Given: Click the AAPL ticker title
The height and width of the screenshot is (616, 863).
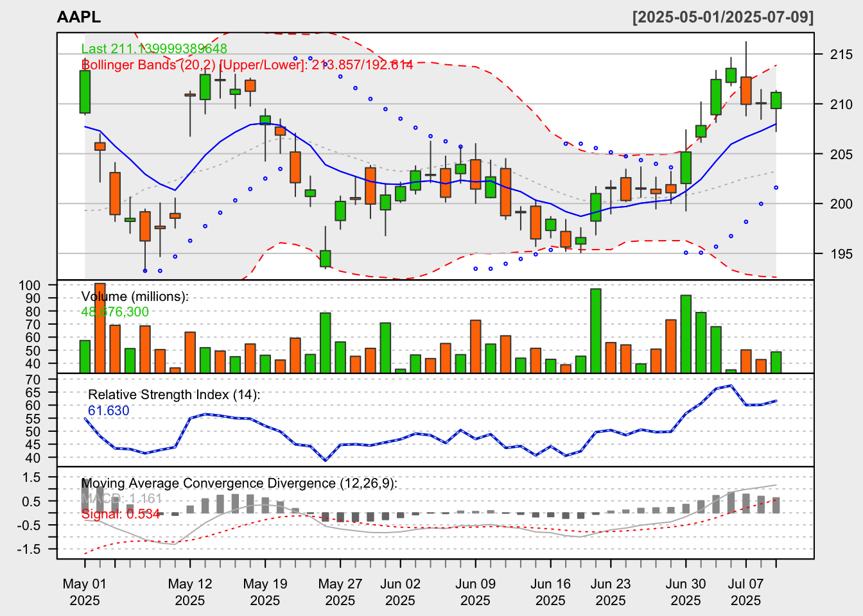Looking at the screenshot, I should [79, 17].
